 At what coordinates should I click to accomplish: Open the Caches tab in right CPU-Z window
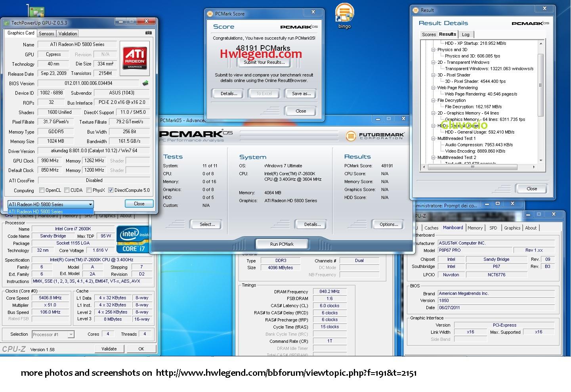[x=431, y=228]
